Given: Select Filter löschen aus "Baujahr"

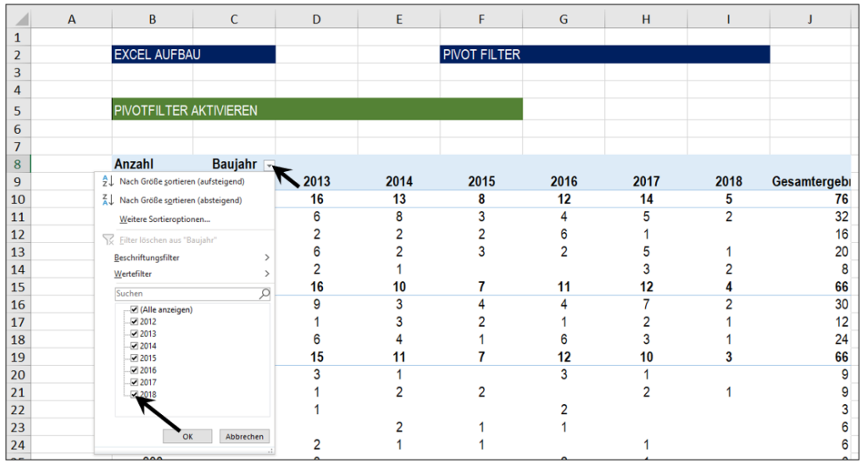Looking at the screenshot, I should point(169,240).
